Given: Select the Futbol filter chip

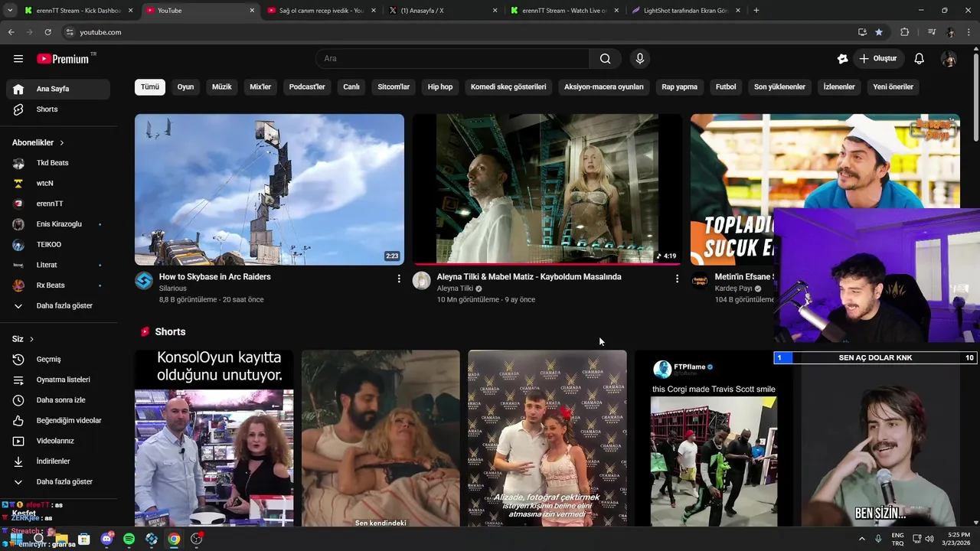Looking at the screenshot, I should [x=726, y=86].
